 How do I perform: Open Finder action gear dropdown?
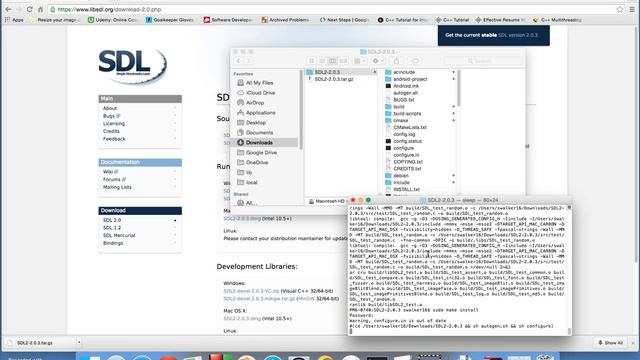click(378, 61)
